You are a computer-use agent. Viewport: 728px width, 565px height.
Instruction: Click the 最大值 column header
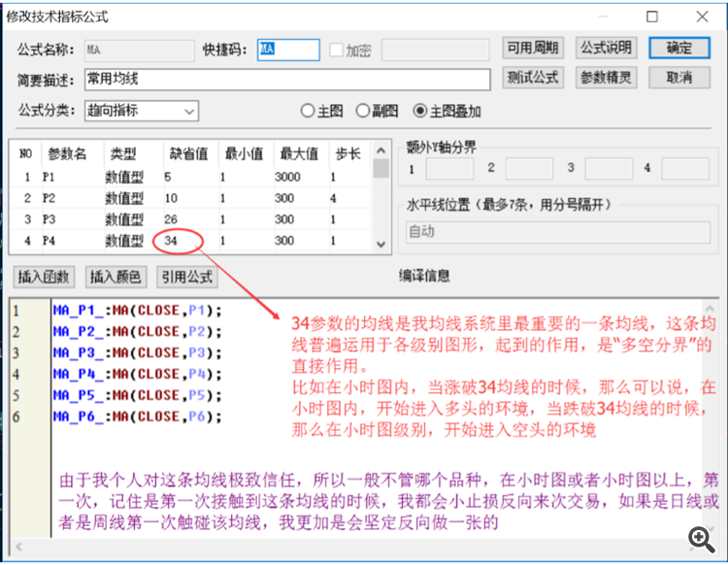coord(299,153)
